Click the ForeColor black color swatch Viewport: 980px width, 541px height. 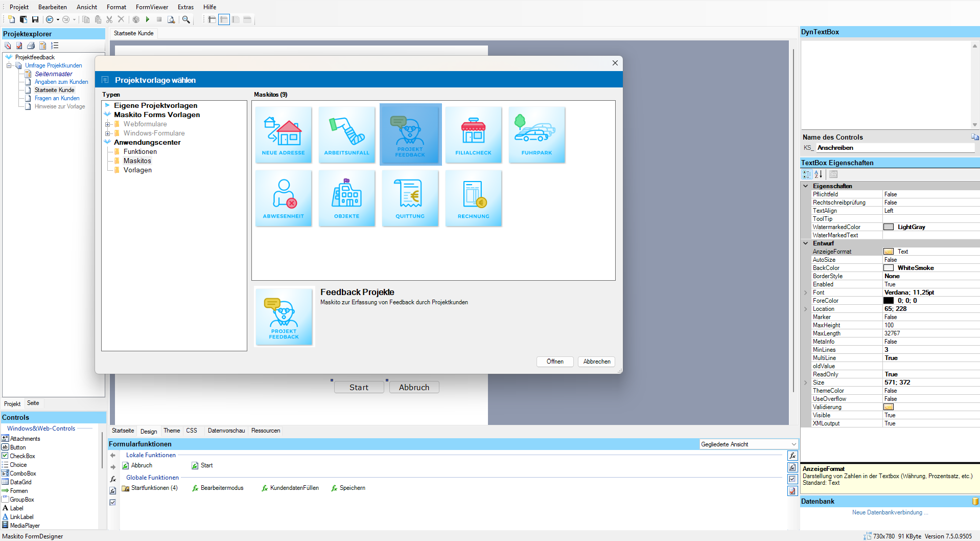tap(889, 301)
